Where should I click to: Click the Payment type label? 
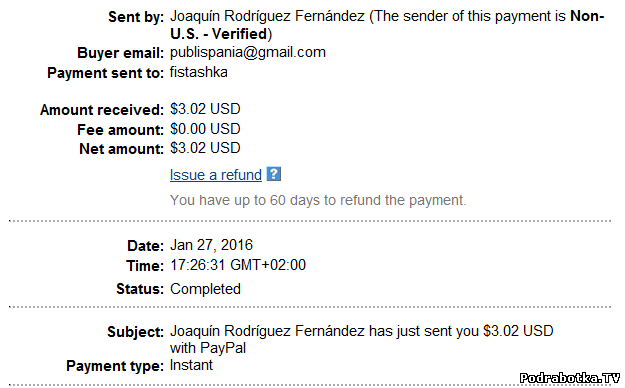(x=115, y=366)
